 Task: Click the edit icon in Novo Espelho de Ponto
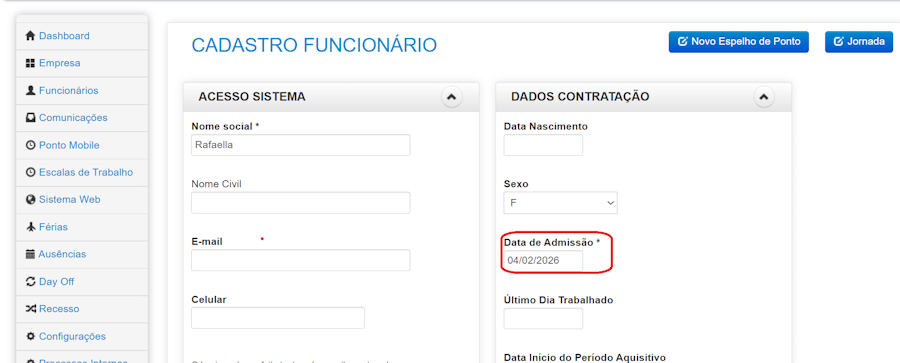[x=683, y=42]
